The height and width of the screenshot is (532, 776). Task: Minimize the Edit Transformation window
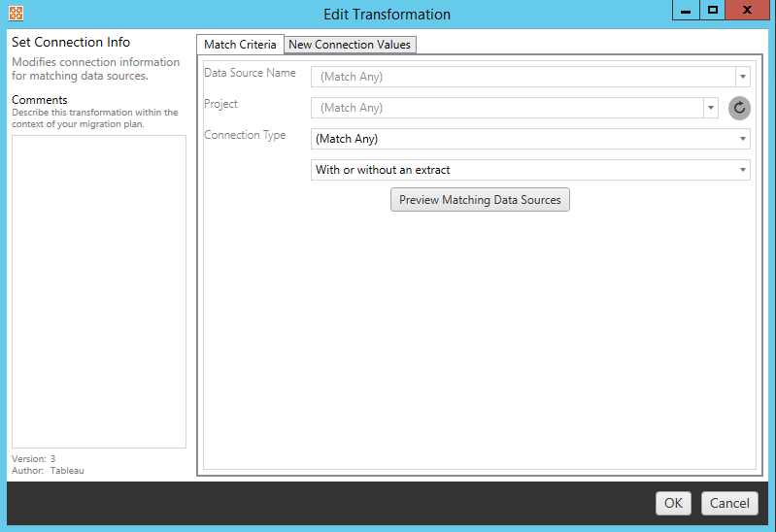pyautogui.click(x=687, y=12)
